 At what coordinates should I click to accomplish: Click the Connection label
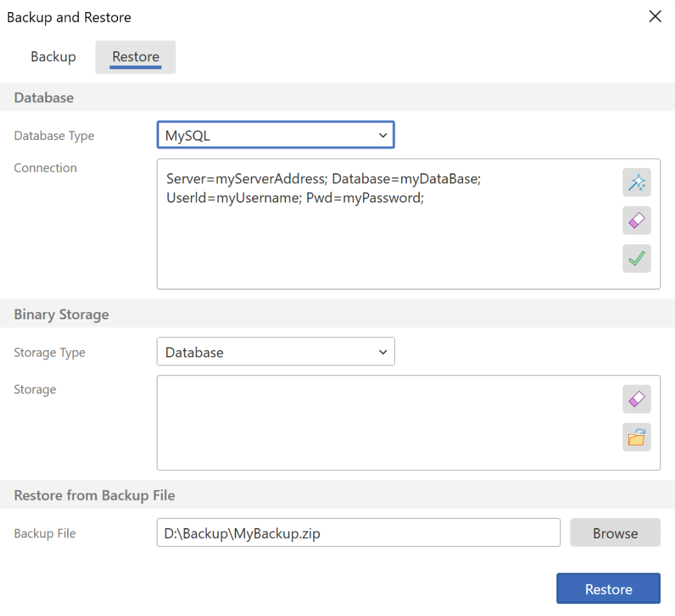click(45, 168)
